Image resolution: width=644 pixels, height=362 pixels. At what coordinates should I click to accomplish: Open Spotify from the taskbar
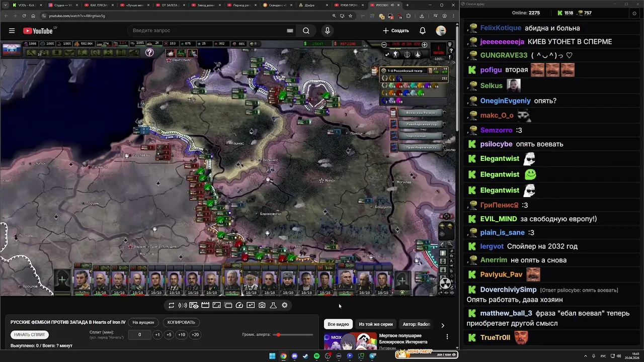(316, 356)
